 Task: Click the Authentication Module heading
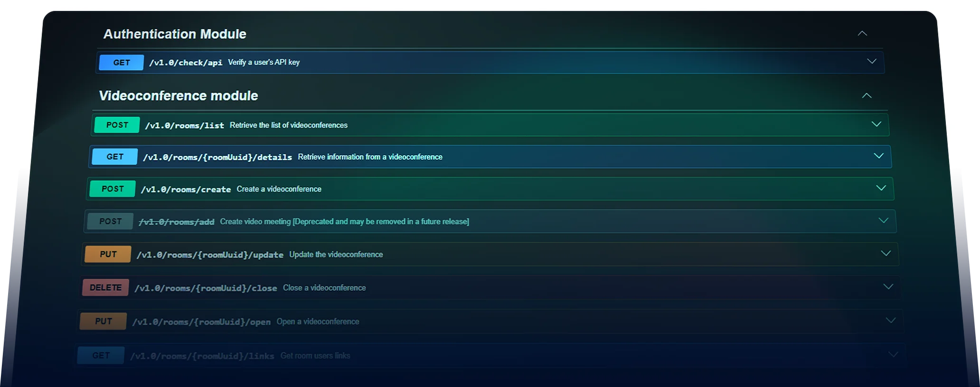point(175,34)
